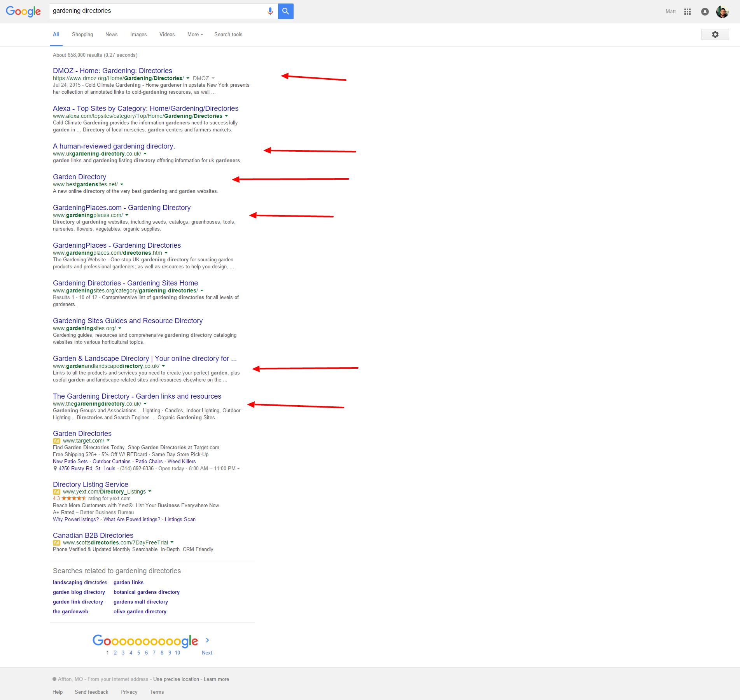Click the Listings Scan sitelink

pos(180,520)
